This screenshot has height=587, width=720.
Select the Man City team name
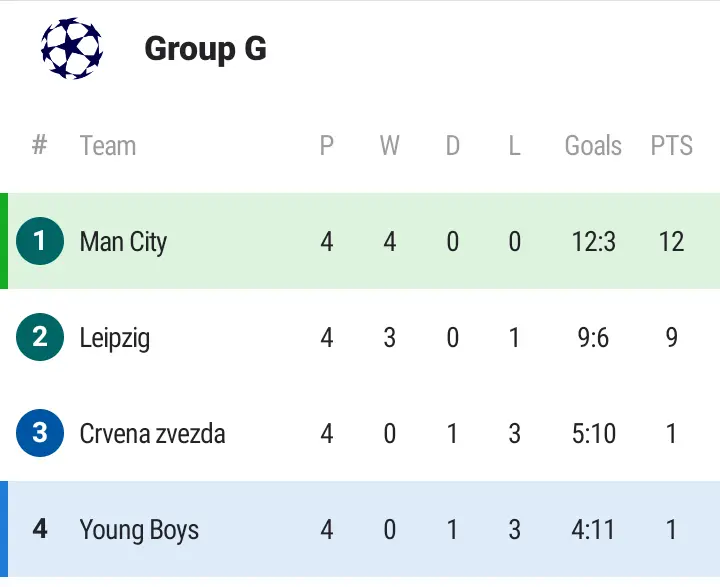tap(123, 241)
